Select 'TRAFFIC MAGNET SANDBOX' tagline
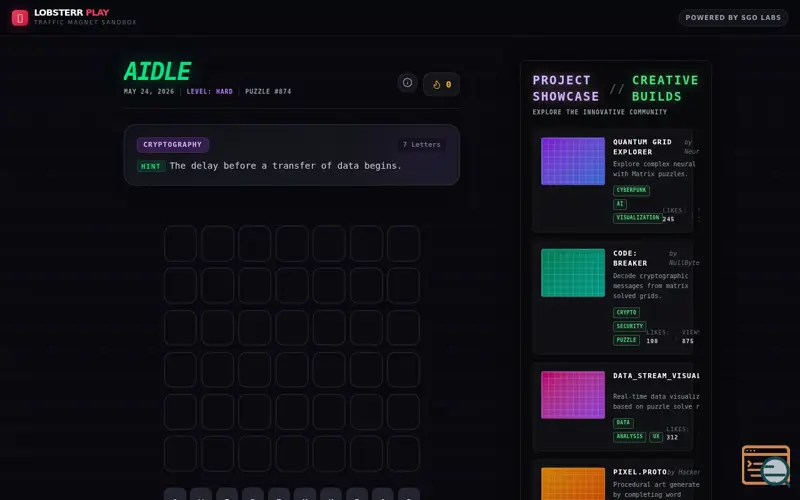Viewport: 800px width, 500px height. point(85,22)
